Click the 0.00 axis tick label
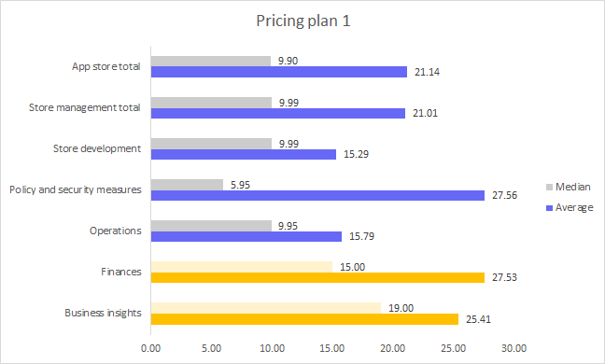 point(150,348)
